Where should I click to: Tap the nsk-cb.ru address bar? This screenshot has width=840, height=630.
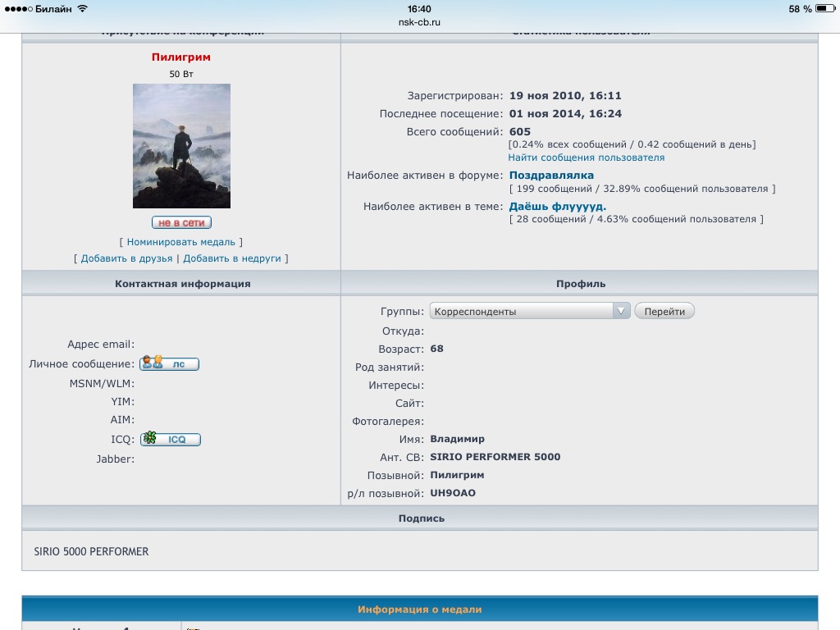[x=419, y=22]
